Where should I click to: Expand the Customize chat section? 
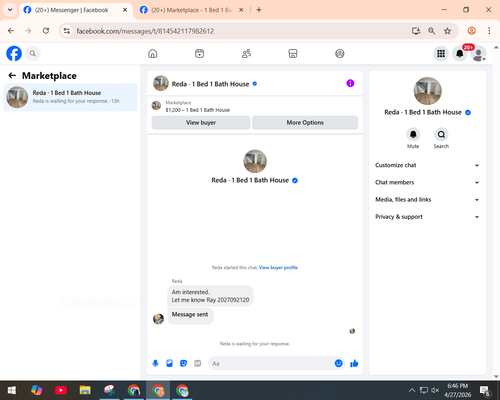pos(427,165)
